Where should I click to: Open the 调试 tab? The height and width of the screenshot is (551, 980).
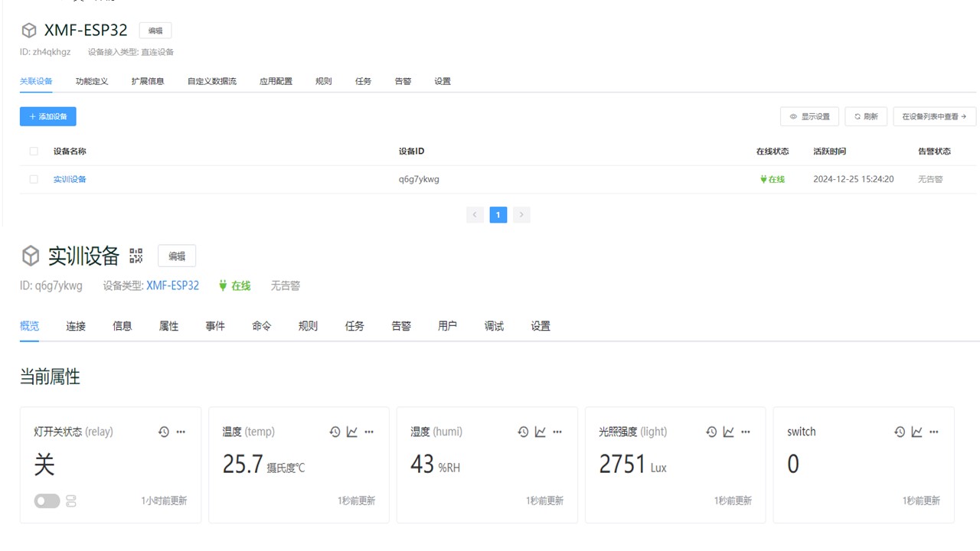(x=494, y=326)
